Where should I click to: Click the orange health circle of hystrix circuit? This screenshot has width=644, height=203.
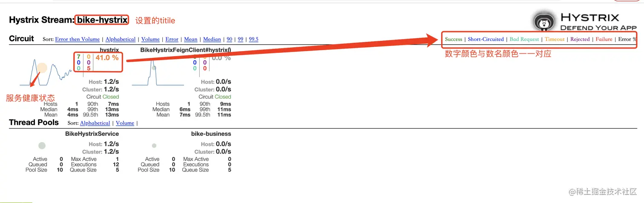42,68
